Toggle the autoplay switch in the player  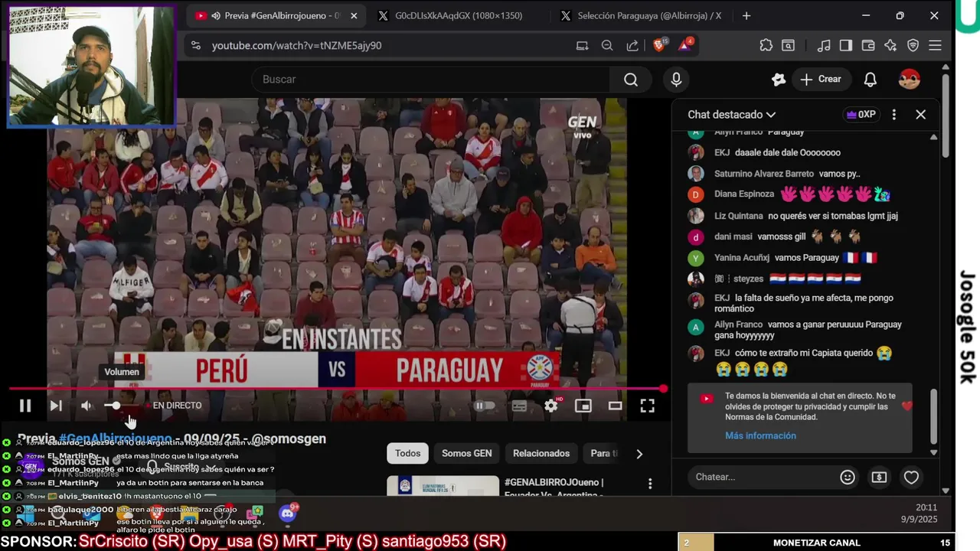[484, 406]
